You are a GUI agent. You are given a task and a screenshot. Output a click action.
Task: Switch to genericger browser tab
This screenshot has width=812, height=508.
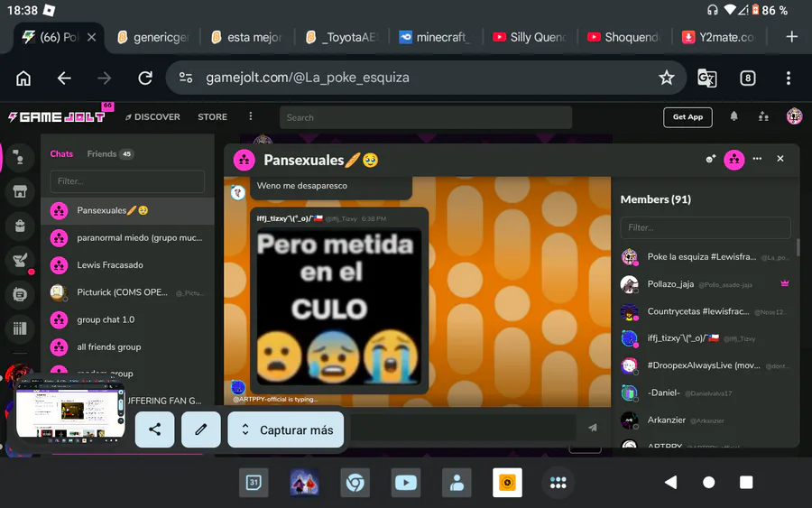click(153, 37)
